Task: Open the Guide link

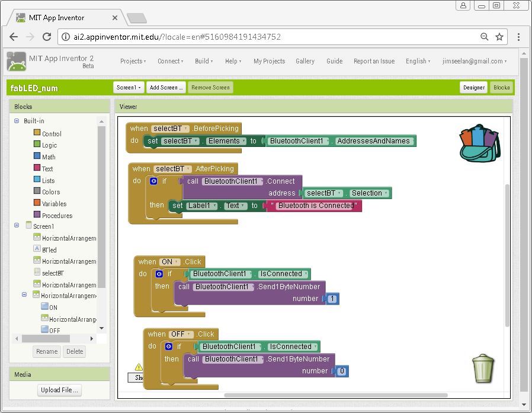Action: point(334,61)
